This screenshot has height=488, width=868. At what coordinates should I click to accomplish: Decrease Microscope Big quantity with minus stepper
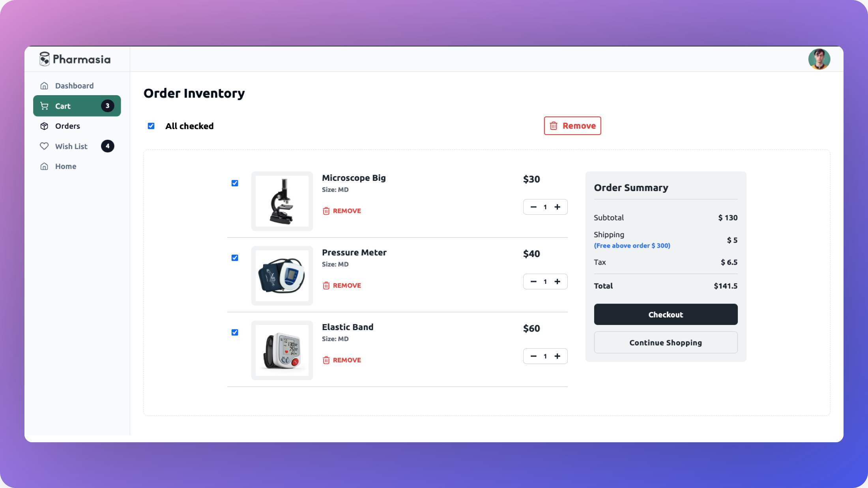tap(533, 207)
